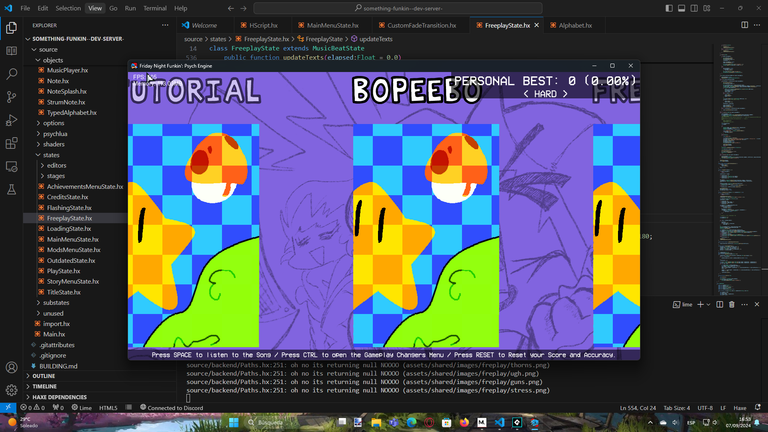The image size is (768, 432).
Task: Click the errors and warnings status indicator
Action: coord(32,408)
